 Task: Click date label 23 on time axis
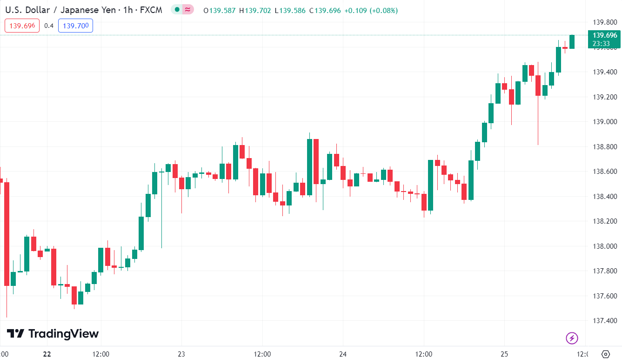(181, 354)
